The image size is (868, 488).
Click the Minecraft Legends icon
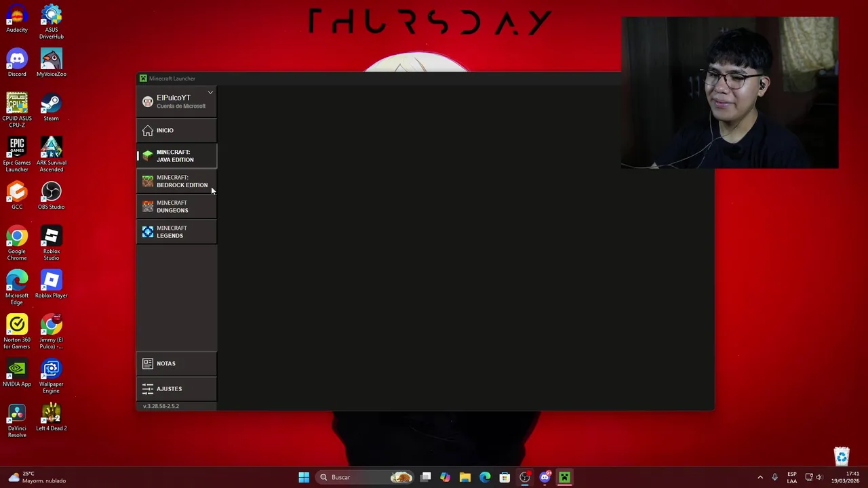[148, 232]
